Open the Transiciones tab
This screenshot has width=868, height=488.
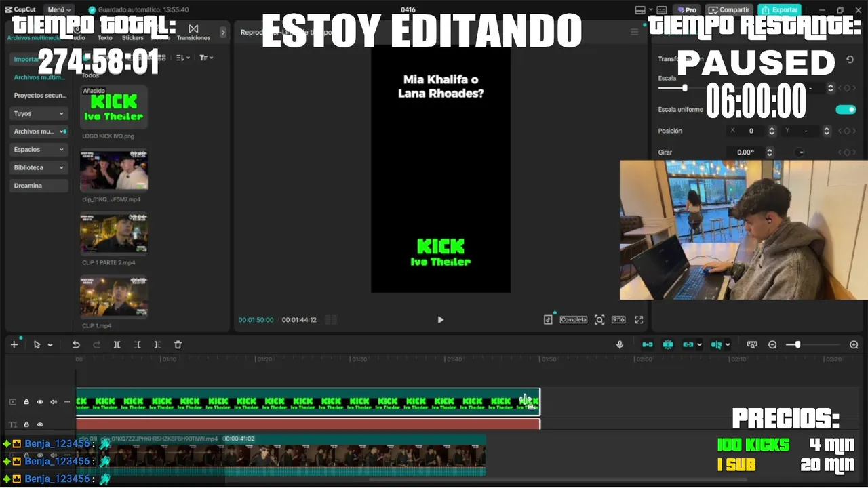point(193,33)
